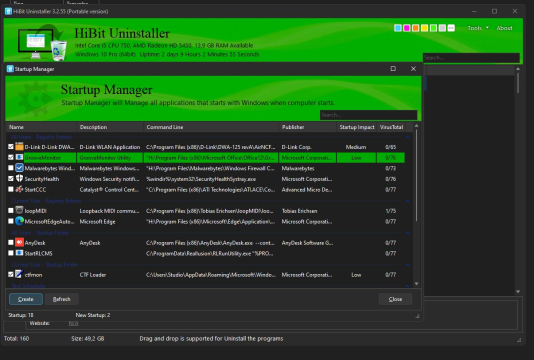Image resolution: width=534 pixels, height=360 pixels.
Task: Click the Microsoft Edge icon
Action: click(19, 221)
